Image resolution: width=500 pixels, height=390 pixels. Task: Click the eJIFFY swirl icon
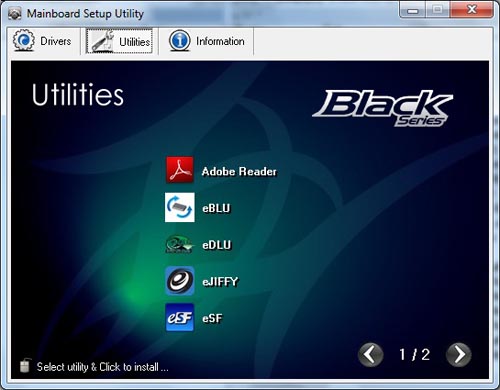[x=180, y=281]
